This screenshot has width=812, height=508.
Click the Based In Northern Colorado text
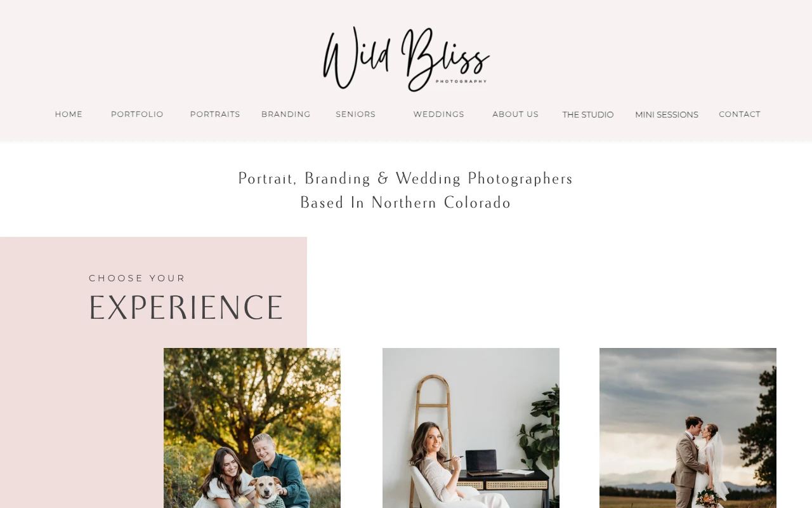tap(406, 203)
